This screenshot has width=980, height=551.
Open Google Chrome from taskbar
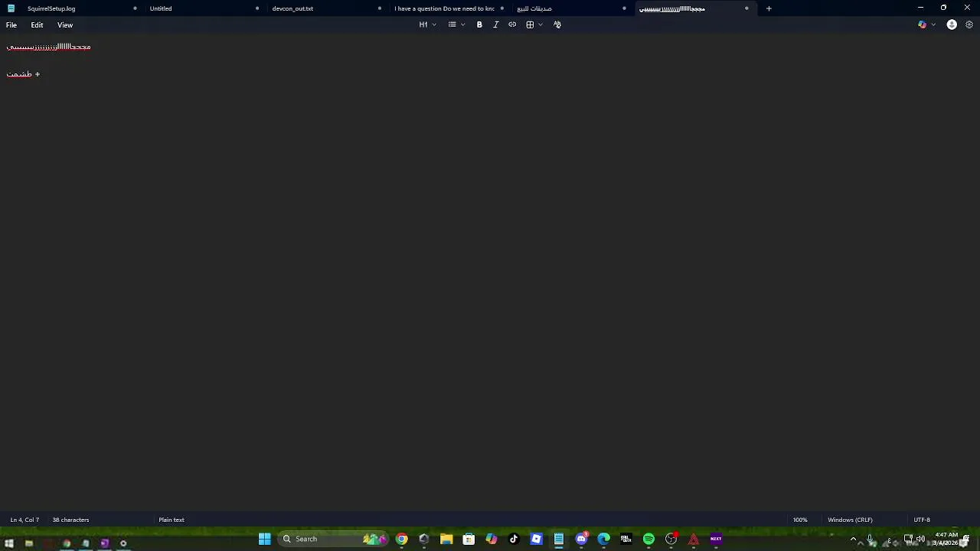[x=402, y=539]
